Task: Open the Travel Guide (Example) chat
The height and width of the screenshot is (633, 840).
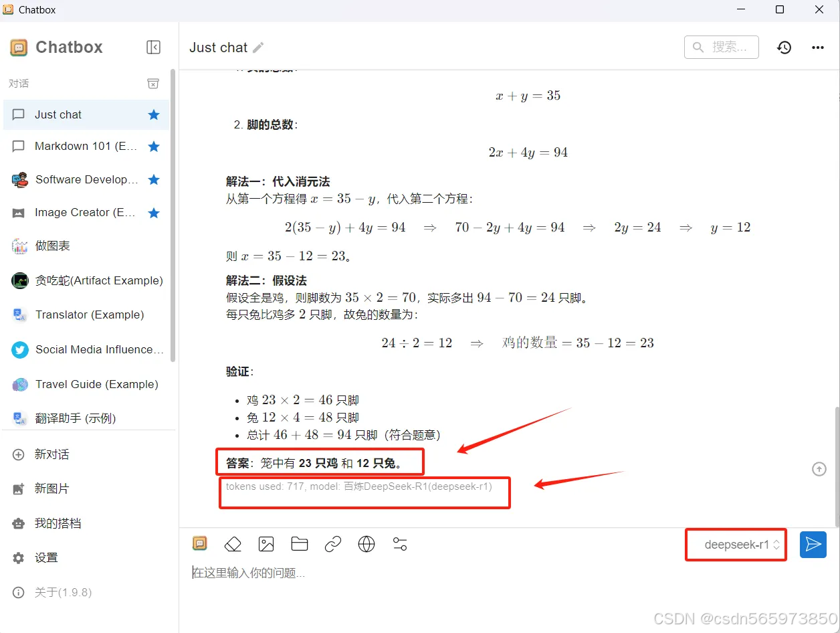Action: coord(87,384)
